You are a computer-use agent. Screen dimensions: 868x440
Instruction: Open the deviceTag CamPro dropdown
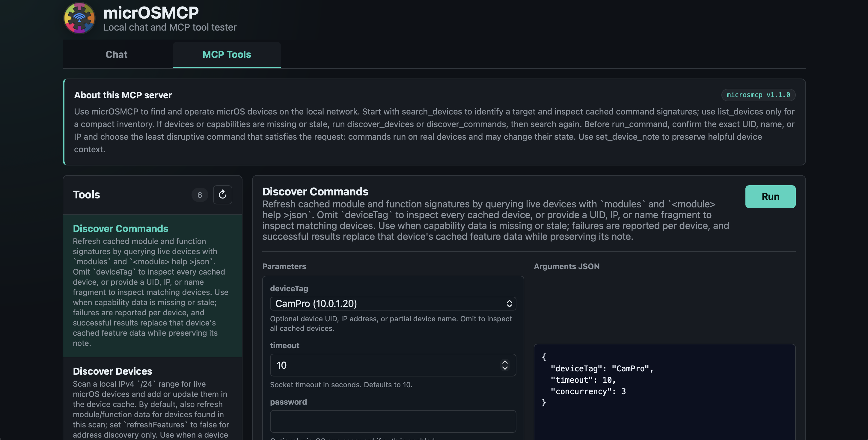click(393, 304)
